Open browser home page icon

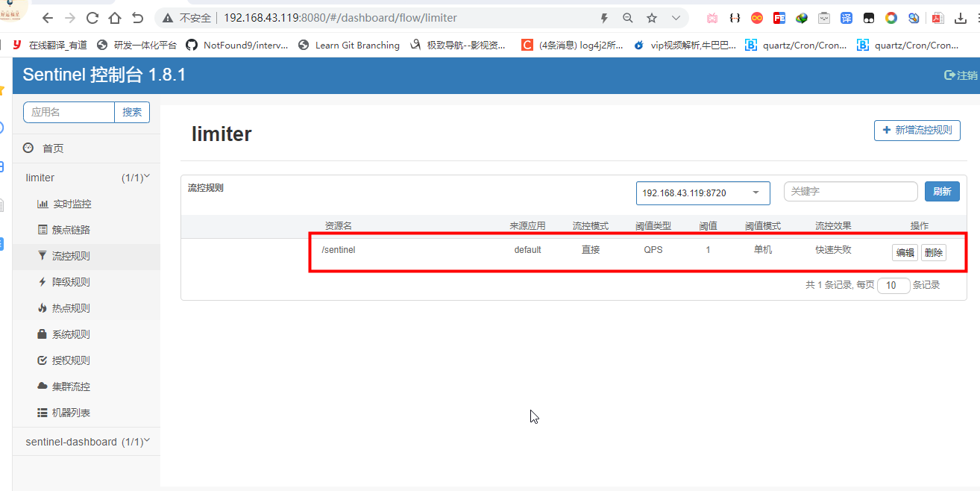coord(115,18)
